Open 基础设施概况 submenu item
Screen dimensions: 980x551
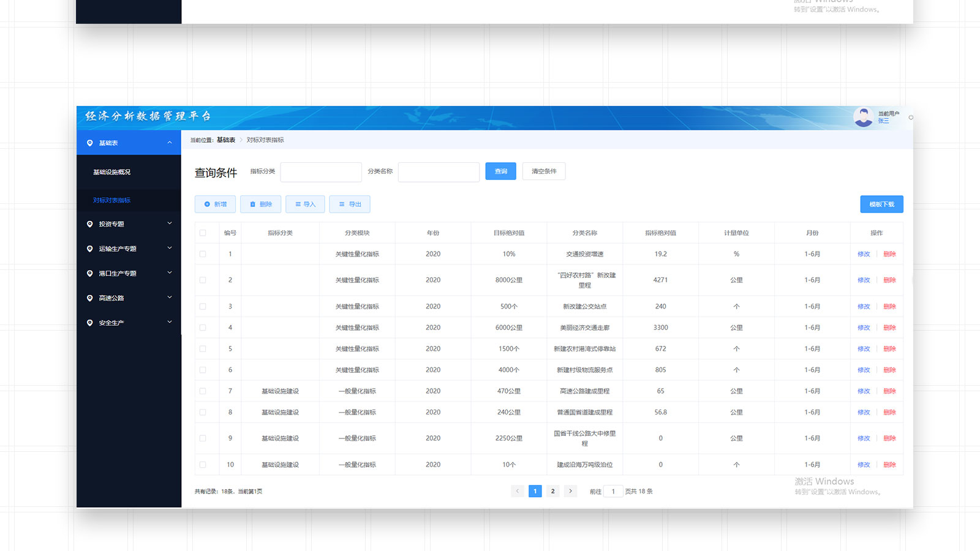111,172
